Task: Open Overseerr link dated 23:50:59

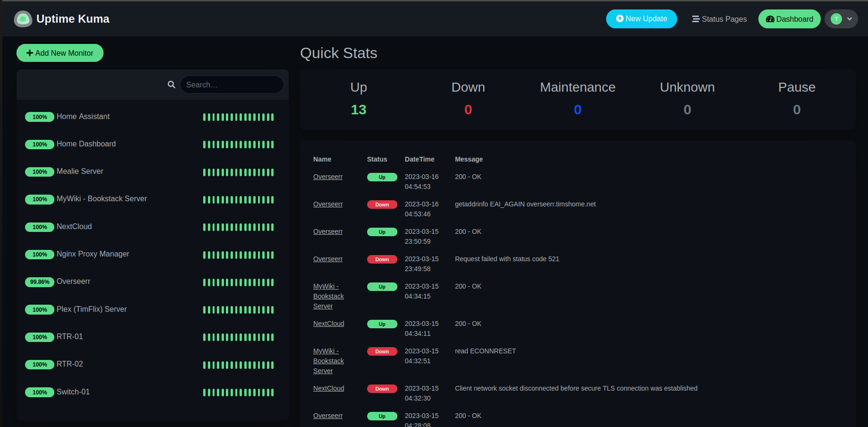Action: (x=328, y=231)
